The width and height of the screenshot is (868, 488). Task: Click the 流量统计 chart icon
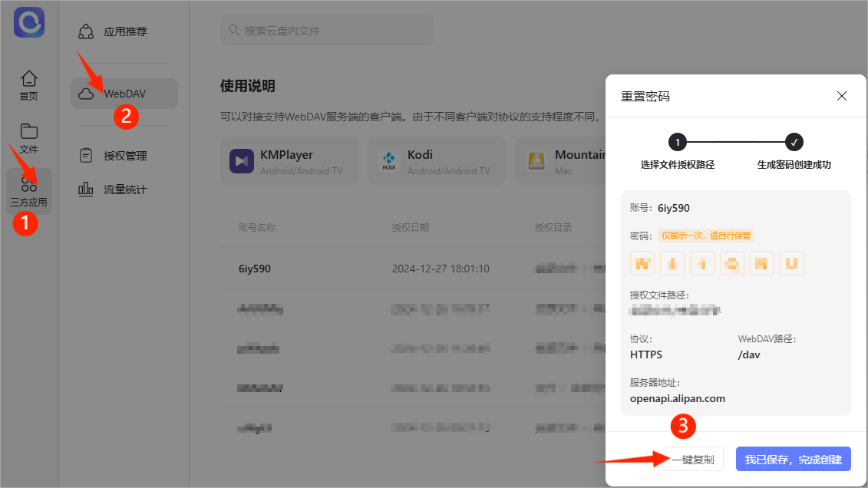(86, 190)
